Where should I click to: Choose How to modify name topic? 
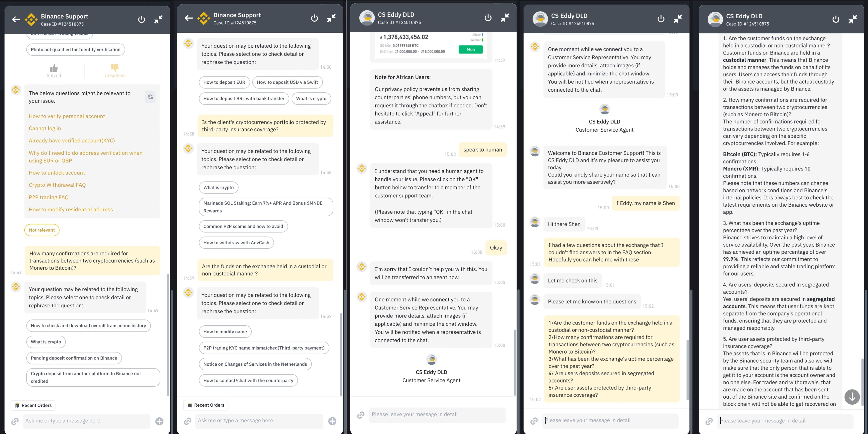(x=225, y=332)
